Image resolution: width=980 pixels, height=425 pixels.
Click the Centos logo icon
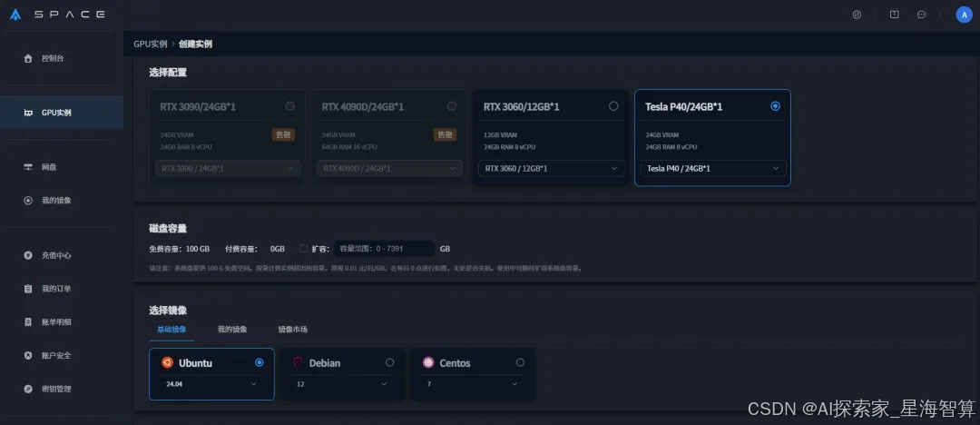(428, 361)
